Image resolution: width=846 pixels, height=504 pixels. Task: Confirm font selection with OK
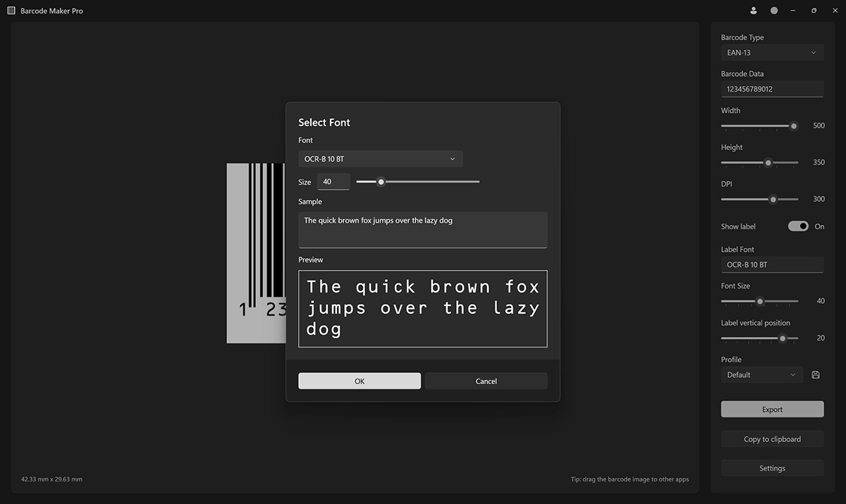tap(360, 381)
